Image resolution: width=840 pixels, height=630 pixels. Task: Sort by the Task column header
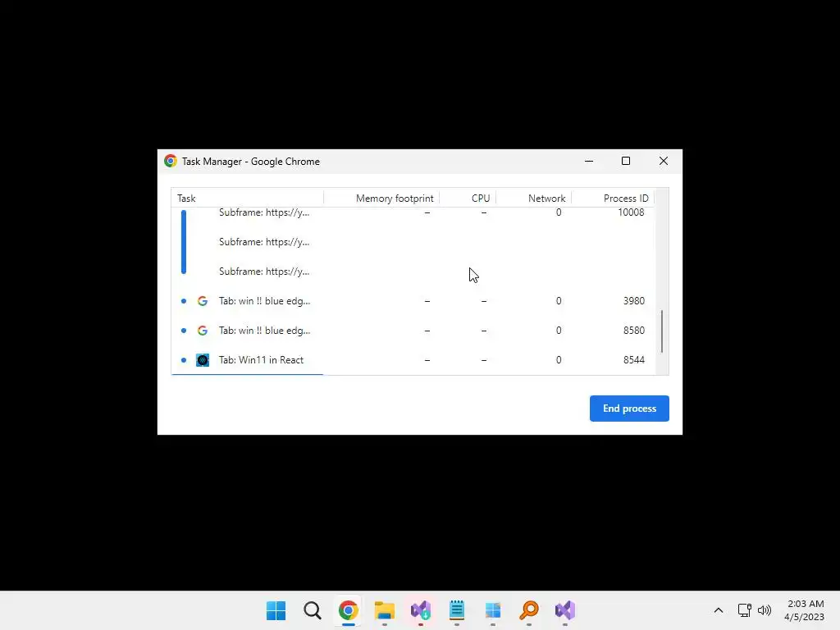click(x=248, y=199)
